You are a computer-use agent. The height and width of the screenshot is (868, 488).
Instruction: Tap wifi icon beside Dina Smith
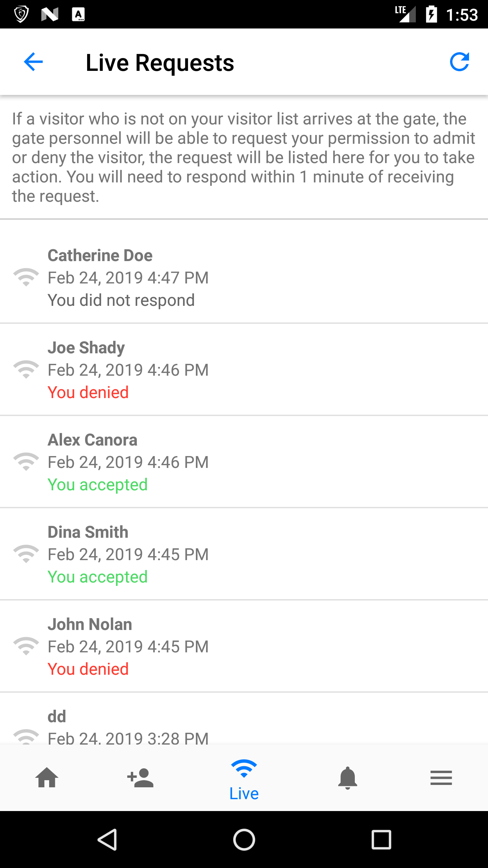pyautogui.click(x=26, y=554)
